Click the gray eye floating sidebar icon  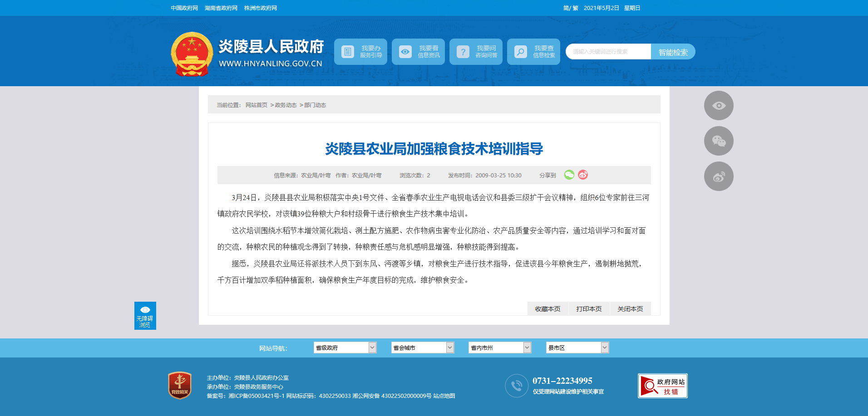[x=718, y=106]
